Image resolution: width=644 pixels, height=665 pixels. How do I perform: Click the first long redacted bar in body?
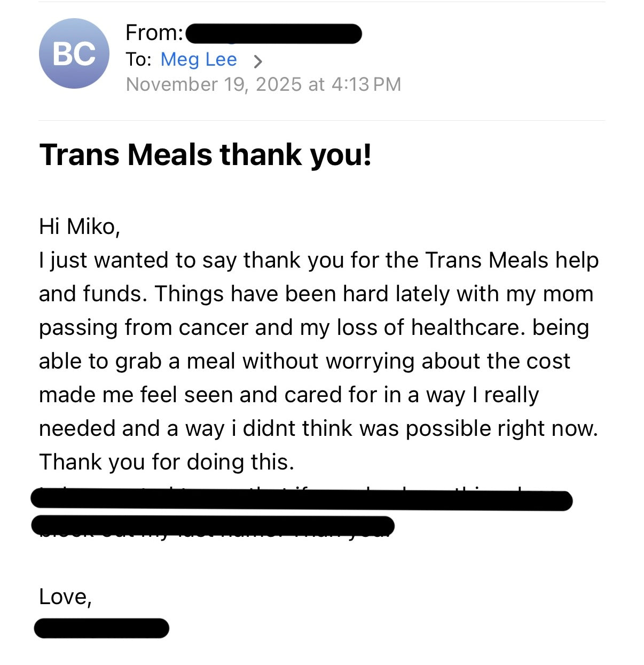(302, 500)
